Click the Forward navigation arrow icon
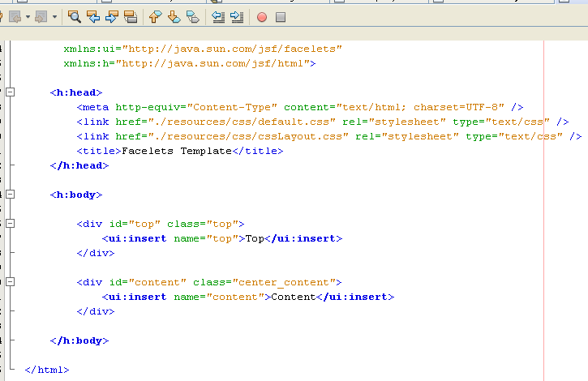The height and width of the screenshot is (381, 588). [x=41, y=17]
